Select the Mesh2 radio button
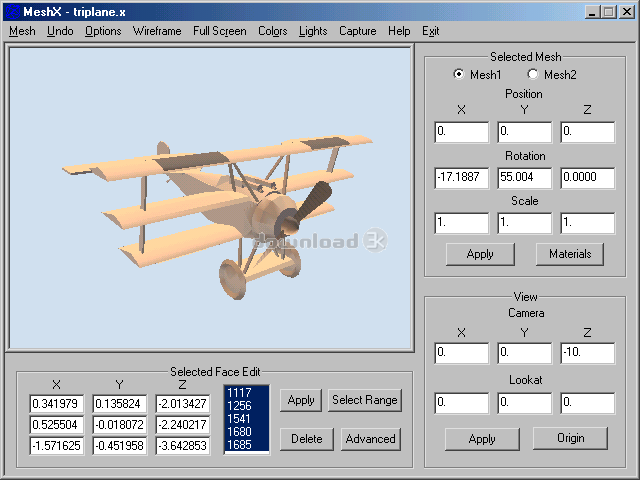 [533, 74]
